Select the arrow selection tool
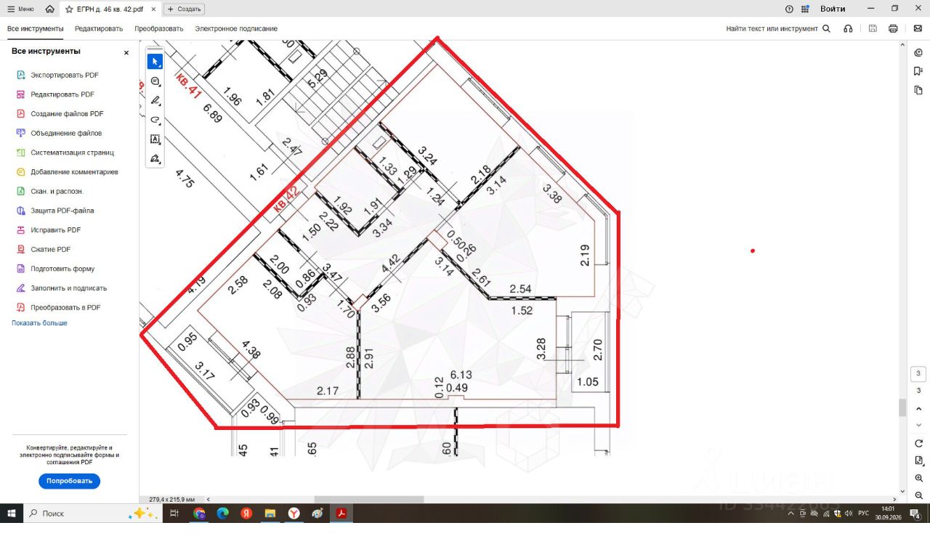Screen dimensions: 930x560 pyautogui.click(x=155, y=61)
